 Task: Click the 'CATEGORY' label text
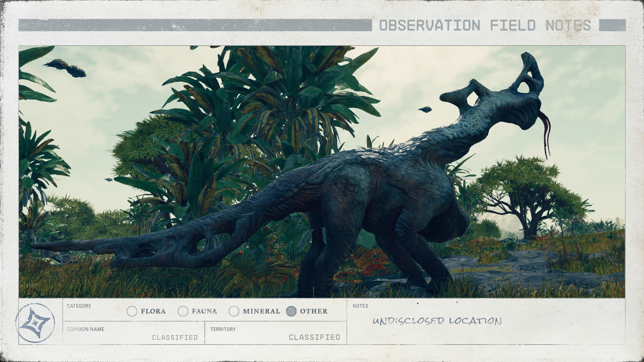pos(79,306)
